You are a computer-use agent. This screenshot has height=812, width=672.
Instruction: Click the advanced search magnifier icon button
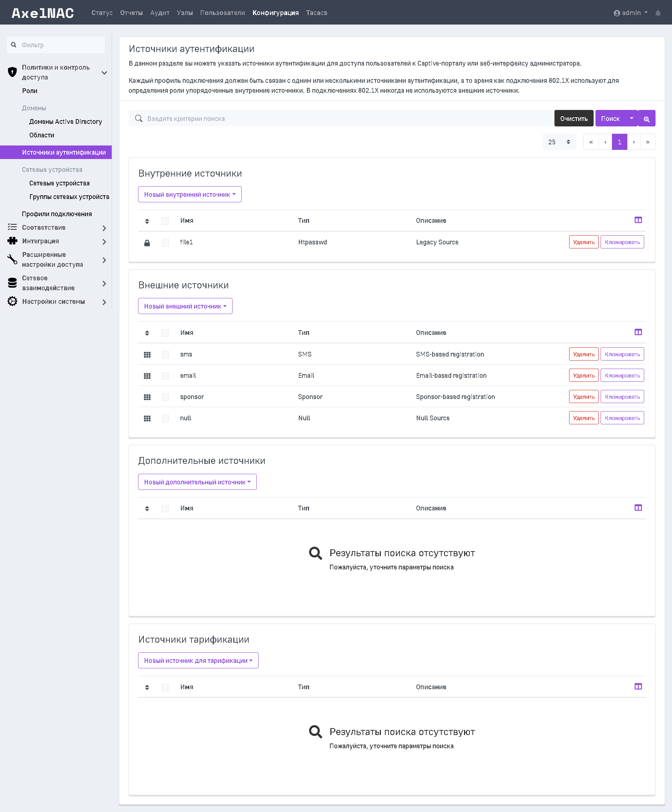point(646,119)
